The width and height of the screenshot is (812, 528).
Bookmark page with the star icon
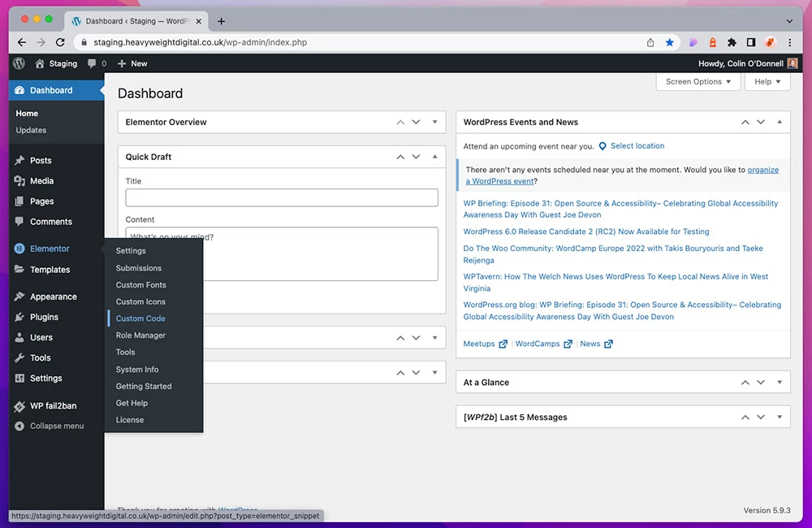click(670, 42)
